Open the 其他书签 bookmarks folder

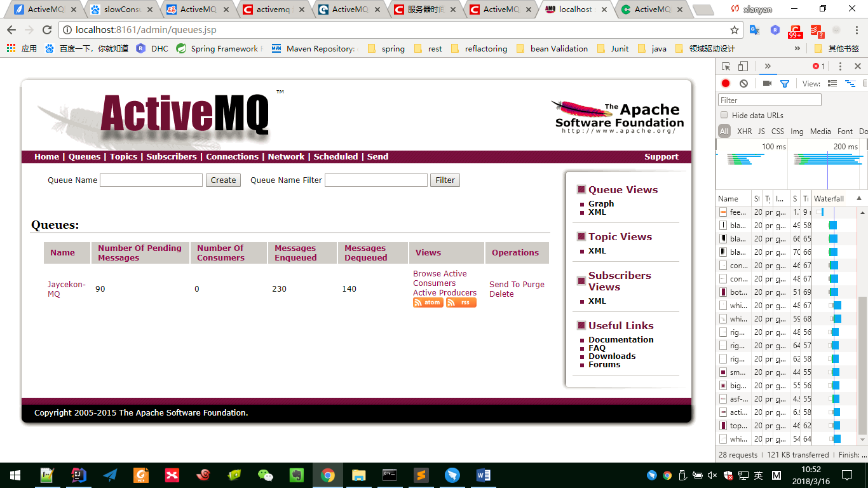(x=836, y=48)
